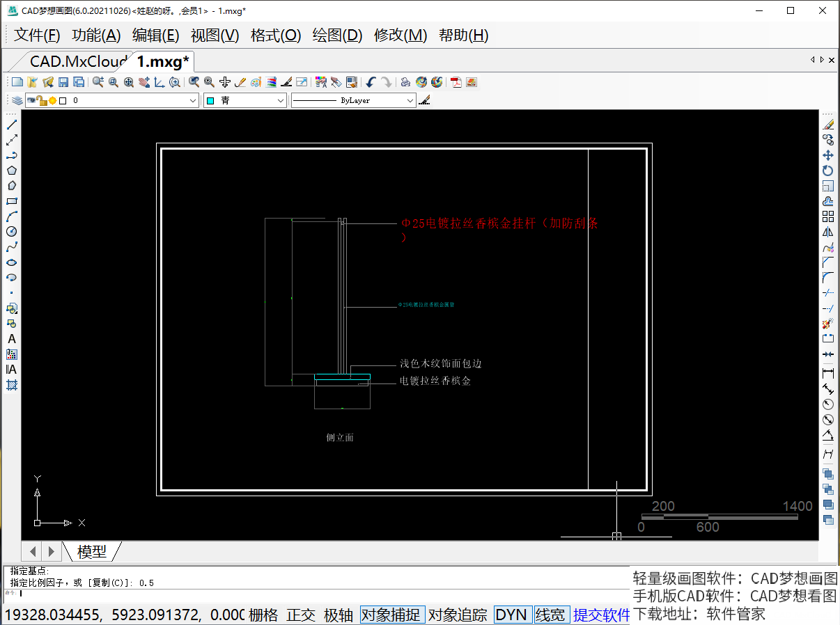The height and width of the screenshot is (625, 840).
Task: Select the Mirror tool
Action: click(x=828, y=232)
